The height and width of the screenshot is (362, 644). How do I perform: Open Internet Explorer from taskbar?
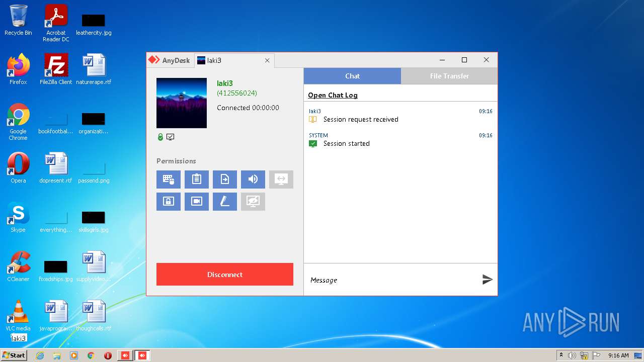(40, 355)
